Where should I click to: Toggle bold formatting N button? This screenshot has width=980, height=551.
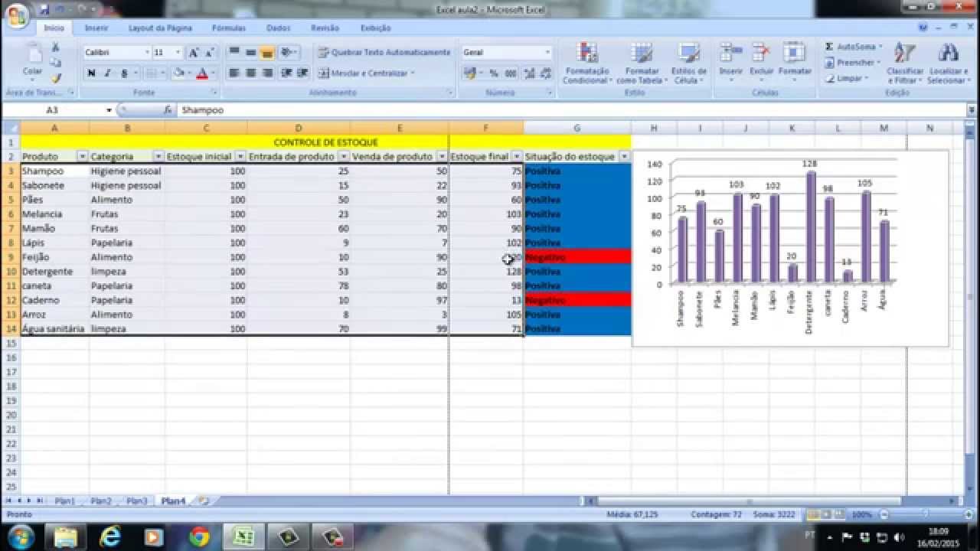[91, 73]
